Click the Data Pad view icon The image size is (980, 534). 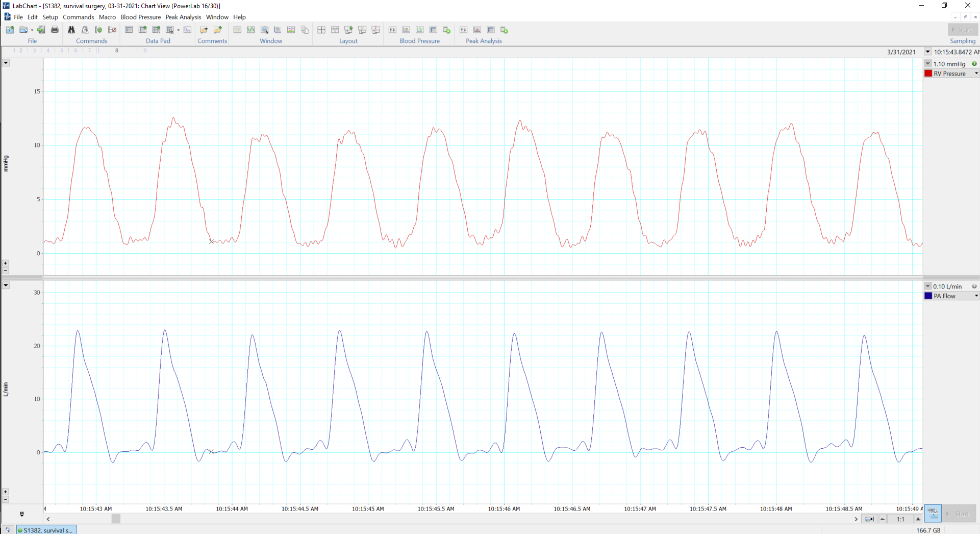point(129,30)
